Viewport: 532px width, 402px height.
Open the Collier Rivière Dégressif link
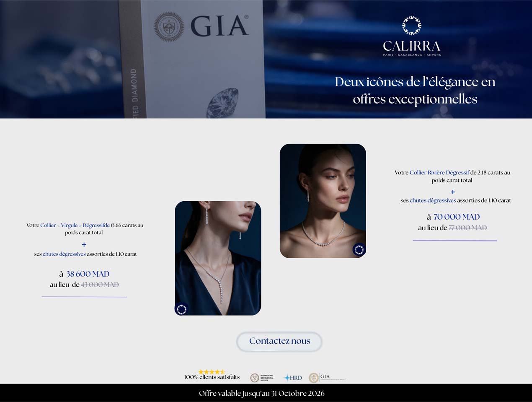[439, 172]
